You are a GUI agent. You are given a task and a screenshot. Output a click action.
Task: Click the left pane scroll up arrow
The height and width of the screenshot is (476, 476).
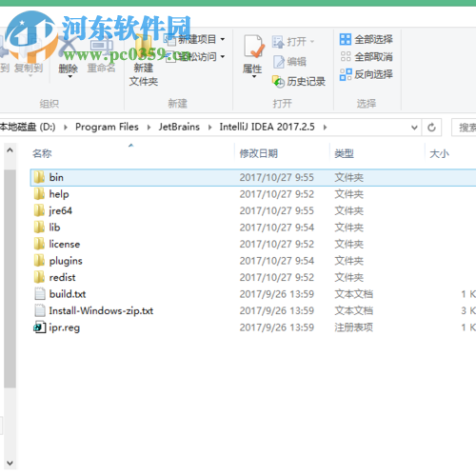(x=10, y=150)
